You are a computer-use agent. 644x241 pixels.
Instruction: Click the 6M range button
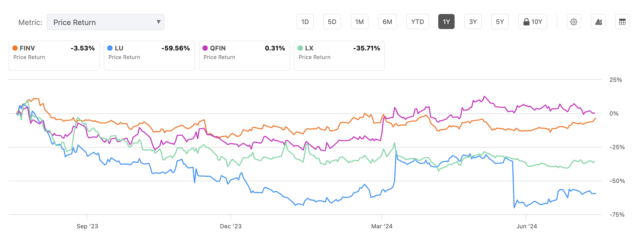coord(387,21)
